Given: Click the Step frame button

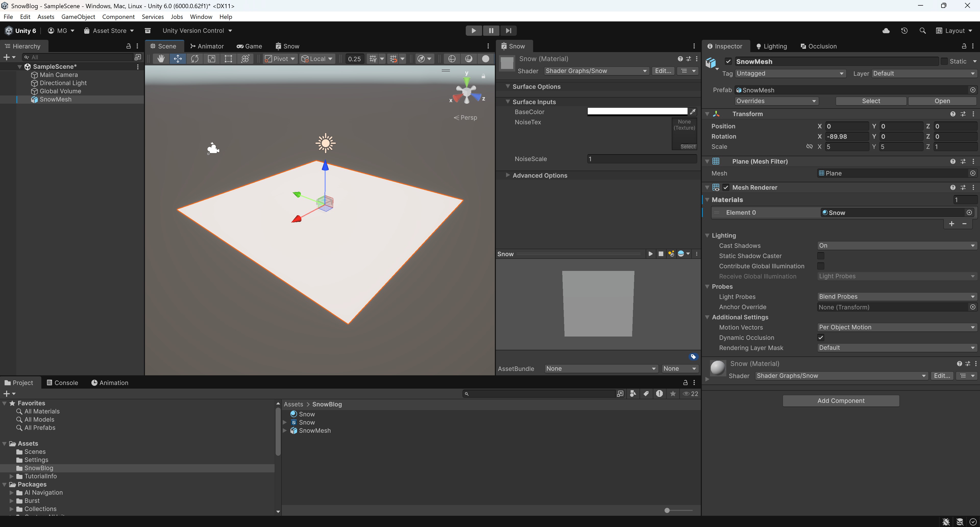Looking at the screenshot, I should 508,30.
